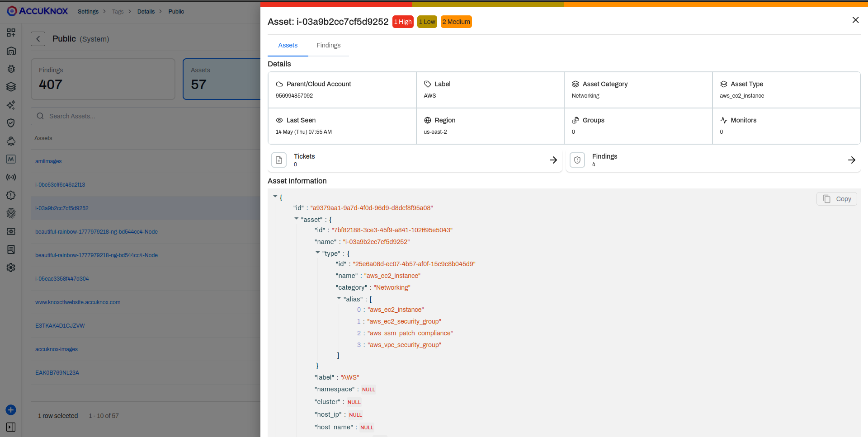
Task: Click the "1 - 10 of 57" pagination text
Action: [x=104, y=416]
